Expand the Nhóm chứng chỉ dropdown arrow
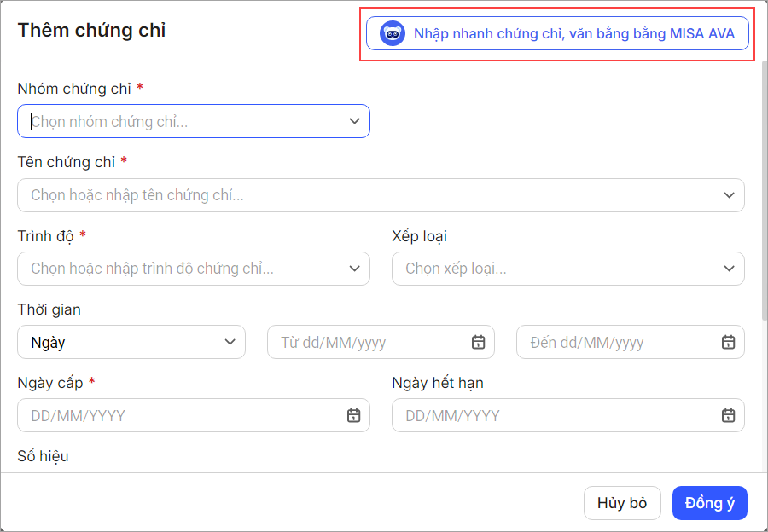The height and width of the screenshot is (532, 768). (x=355, y=121)
